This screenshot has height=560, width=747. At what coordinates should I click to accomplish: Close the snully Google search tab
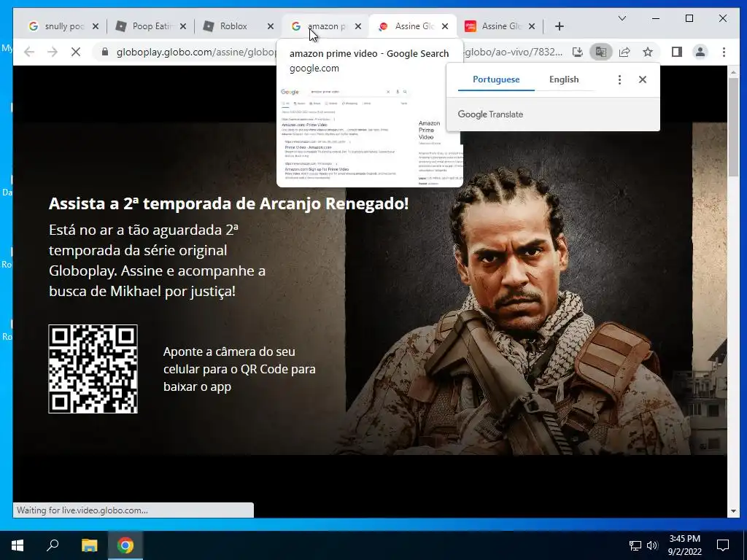(96, 26)
